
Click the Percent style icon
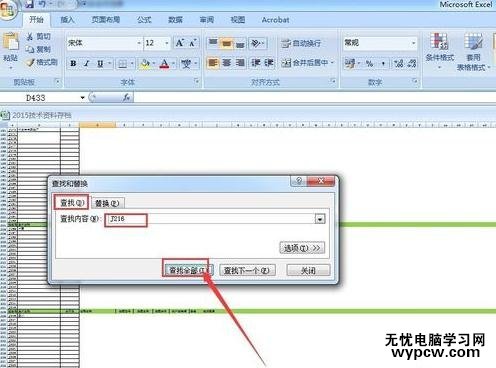369,63
